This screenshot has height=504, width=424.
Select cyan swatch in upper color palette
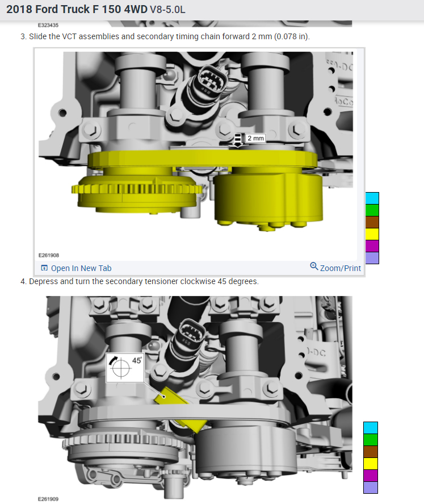[372, 198]
